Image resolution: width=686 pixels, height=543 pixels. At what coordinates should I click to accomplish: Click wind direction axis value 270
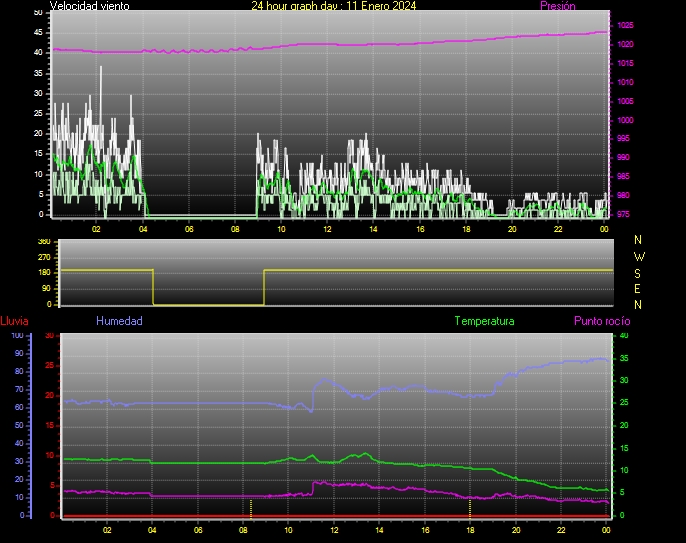click(x=44, y=257)
